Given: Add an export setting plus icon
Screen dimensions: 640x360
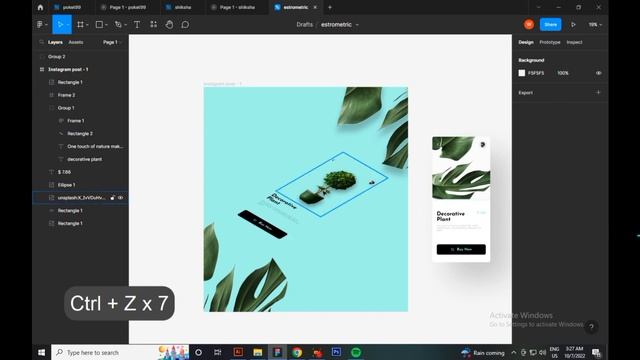Looking at the screenshot, I should pyautogui.click(x=598, y=92).
